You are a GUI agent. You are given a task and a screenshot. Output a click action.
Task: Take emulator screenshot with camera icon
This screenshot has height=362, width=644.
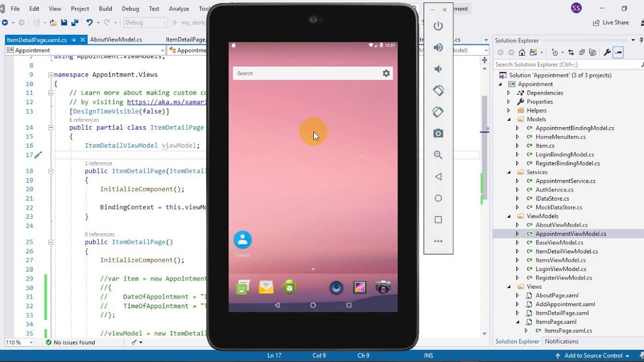tap(438, 133)
